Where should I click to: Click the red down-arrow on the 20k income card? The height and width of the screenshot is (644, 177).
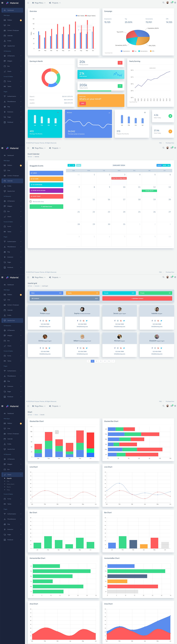tap(120, 63)
